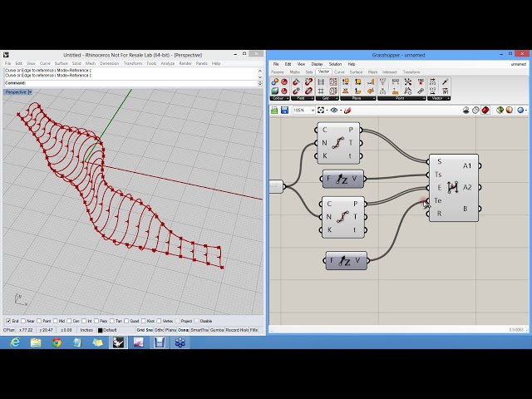Toggle End osnap checkbox

tap(8, 321)
